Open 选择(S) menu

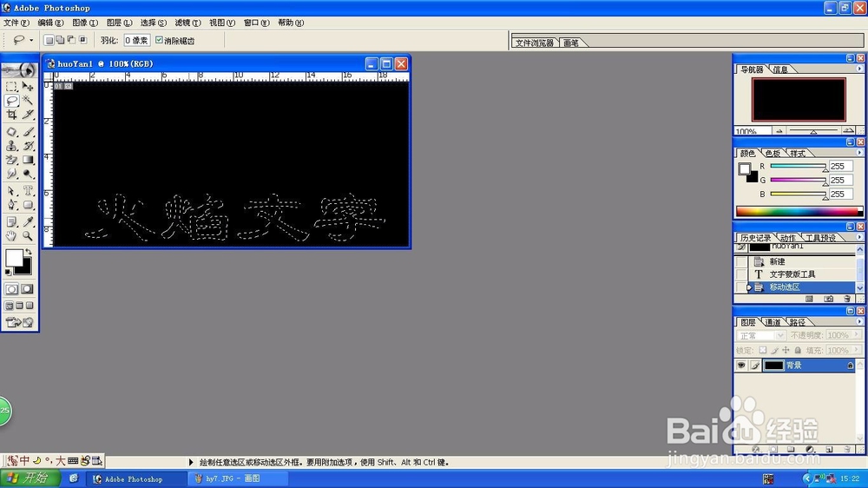click(154, 23)
